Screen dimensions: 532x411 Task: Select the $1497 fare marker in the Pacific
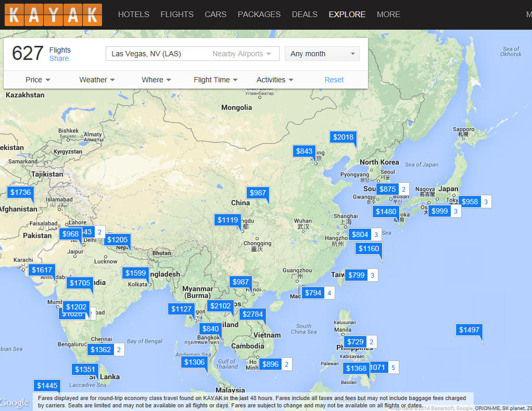[469, 330]
